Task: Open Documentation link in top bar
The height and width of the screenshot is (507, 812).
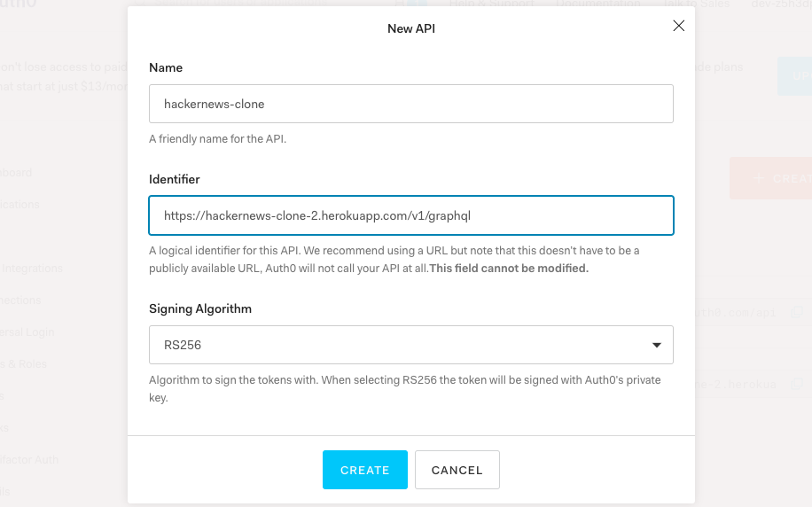Action: (x=598, y=4)
